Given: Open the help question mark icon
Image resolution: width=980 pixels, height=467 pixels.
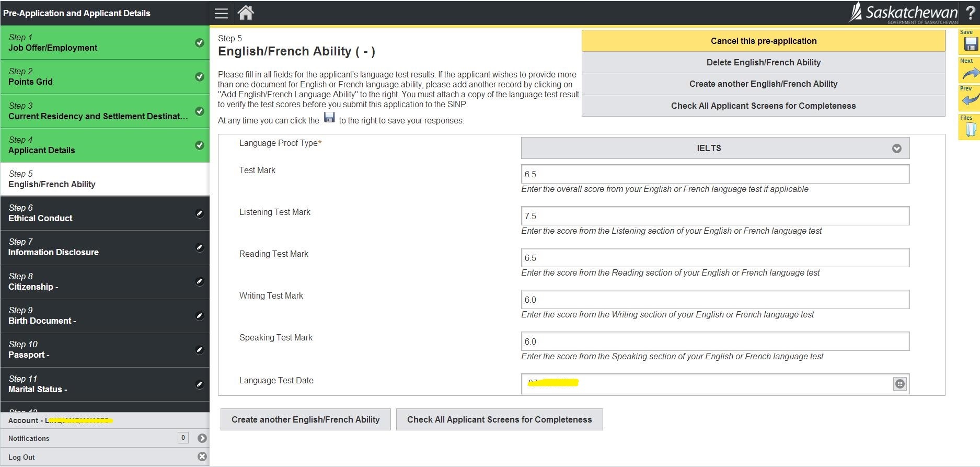Looking at the screenshot, I should [x=970, y=13].
